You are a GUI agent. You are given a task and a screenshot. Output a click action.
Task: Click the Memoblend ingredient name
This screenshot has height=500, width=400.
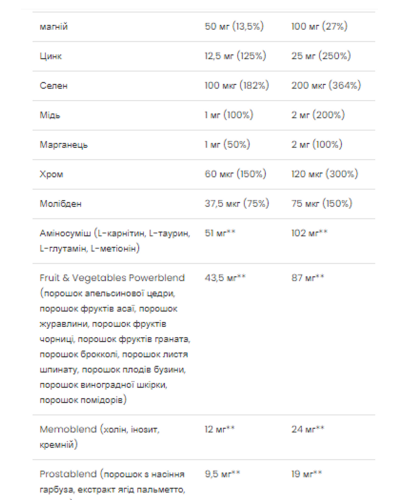pyautogui.click(x=68, y=429)
